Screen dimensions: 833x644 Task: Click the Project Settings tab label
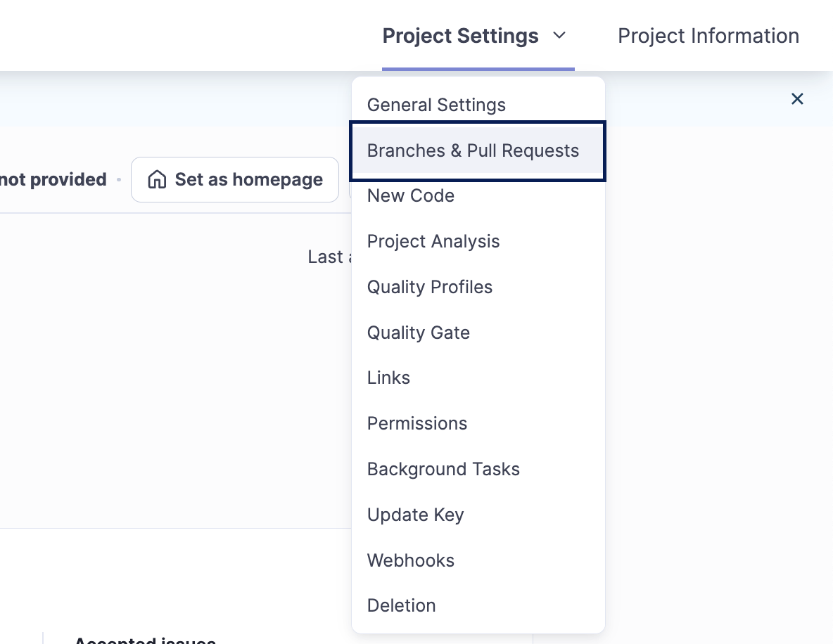[x=460, y=36]
